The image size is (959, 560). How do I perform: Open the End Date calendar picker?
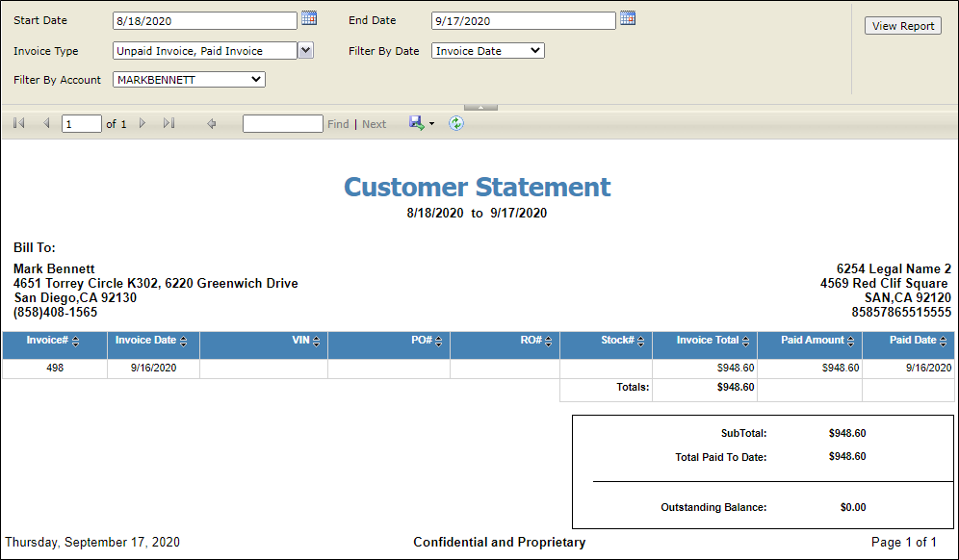click(628, 18)
